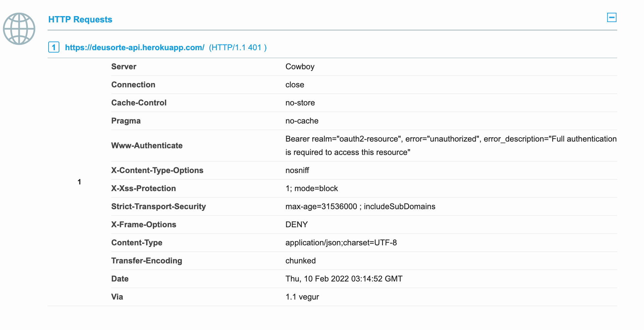Select the no-store value

(300, 103)
